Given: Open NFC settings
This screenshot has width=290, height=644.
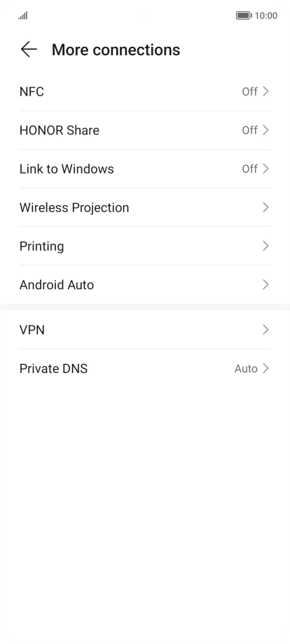Looking at the screenshot, I should click(145, 92).
